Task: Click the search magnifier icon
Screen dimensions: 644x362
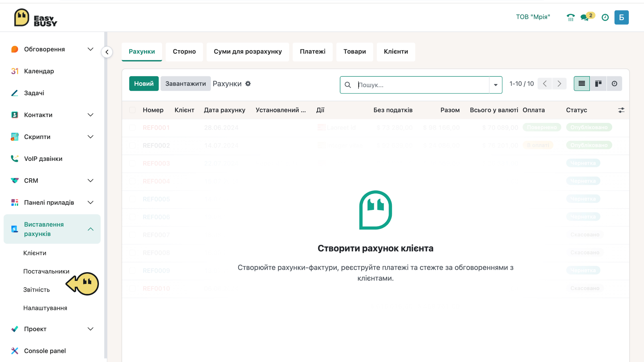Action: point(348,85)
